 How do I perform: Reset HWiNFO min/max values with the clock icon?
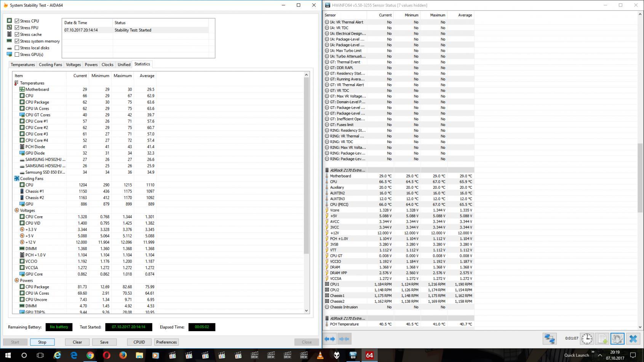tap(587, 338)
